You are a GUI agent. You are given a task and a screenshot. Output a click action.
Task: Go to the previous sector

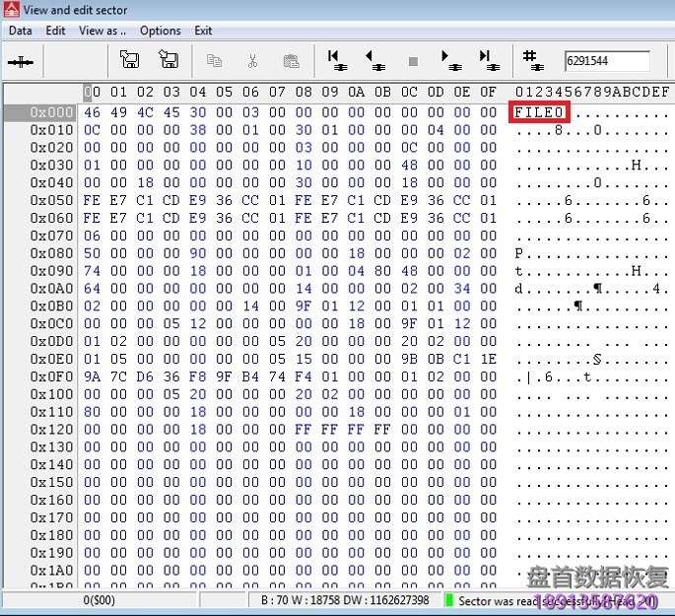(375, 60)
